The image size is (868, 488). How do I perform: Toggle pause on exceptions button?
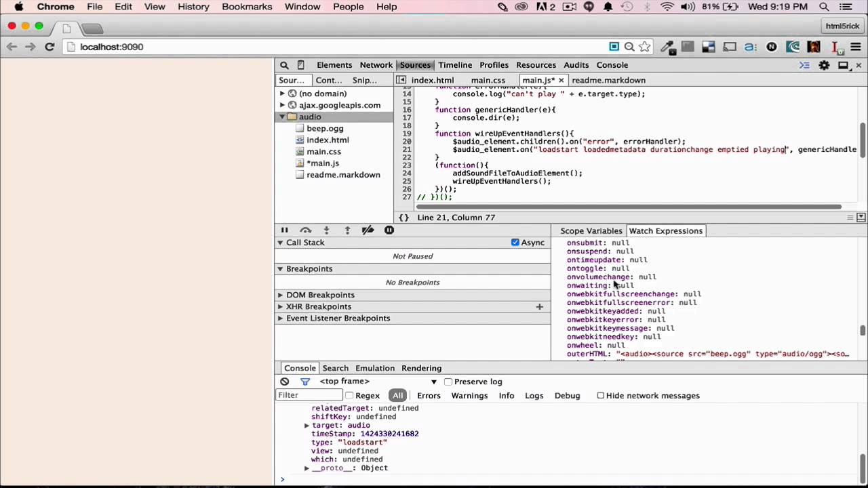pyautogui.click(x=389, y=230)
